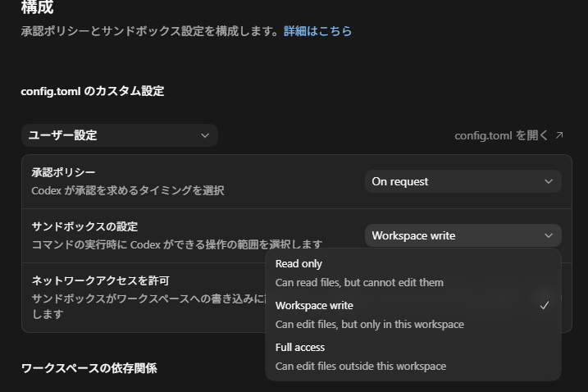
Task: Expand the ユーザー設定 dropdown
Action: pos(120,135)
